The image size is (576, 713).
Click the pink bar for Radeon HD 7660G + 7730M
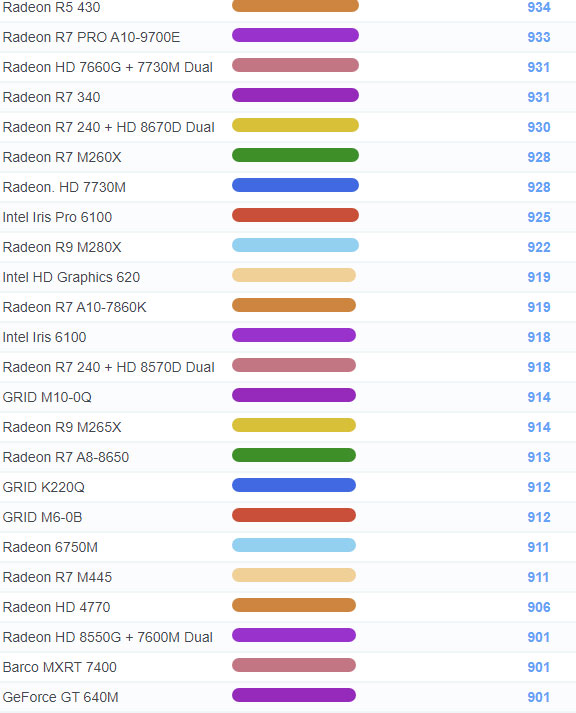(296, 65)
